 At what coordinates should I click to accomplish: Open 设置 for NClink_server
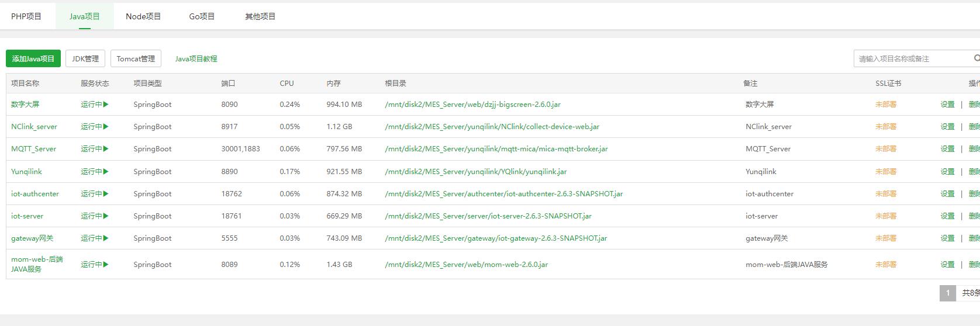pos(947,126)
